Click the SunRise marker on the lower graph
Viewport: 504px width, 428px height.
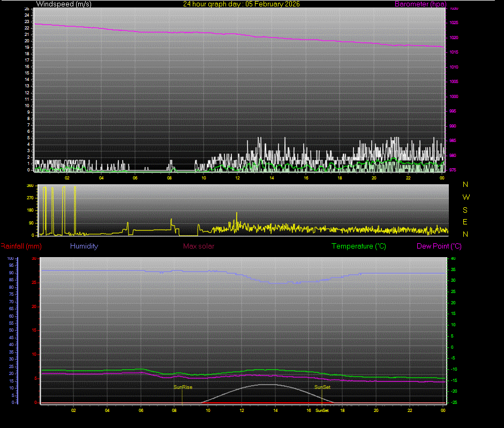point(183,387)
